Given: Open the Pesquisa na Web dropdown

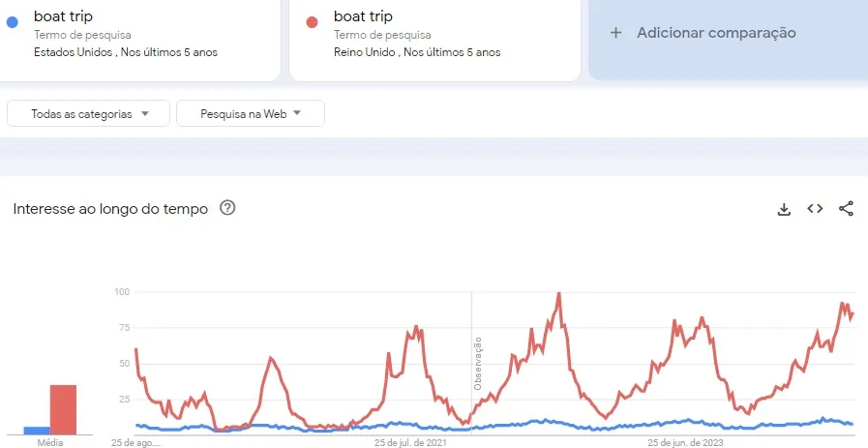Looking at the screenshot, I should (x=250, y=113).
